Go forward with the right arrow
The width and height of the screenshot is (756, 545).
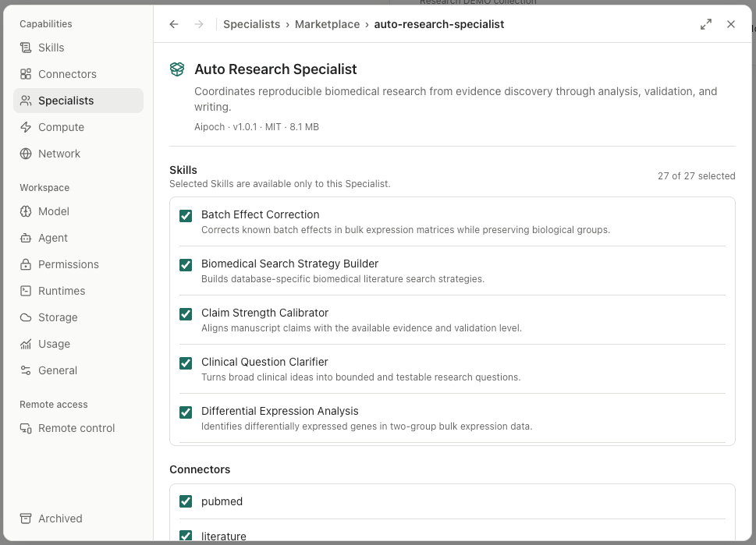pos(199,24)
